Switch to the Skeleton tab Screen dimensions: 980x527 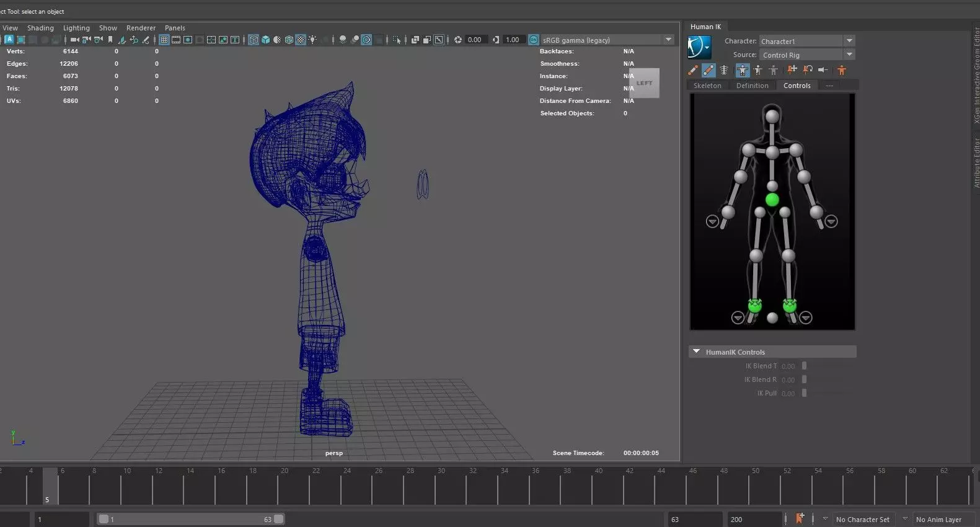[x=707, y=86]
